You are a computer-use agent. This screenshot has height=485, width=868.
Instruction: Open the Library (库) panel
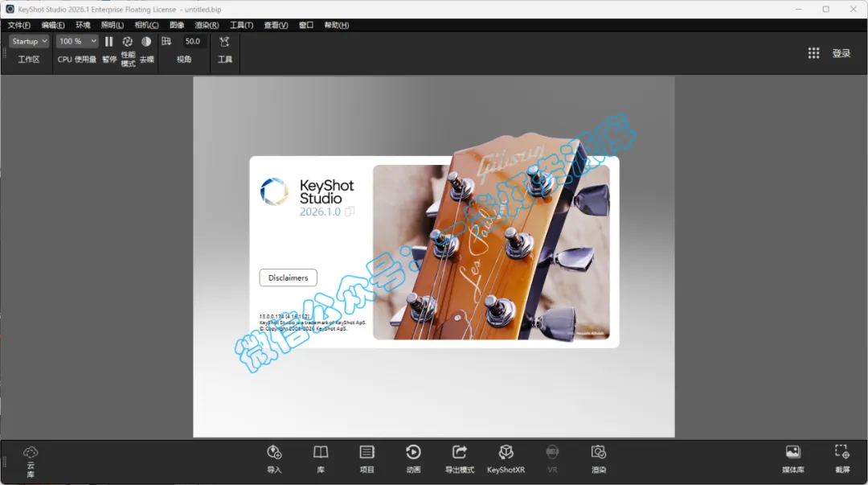pos(321,459)
